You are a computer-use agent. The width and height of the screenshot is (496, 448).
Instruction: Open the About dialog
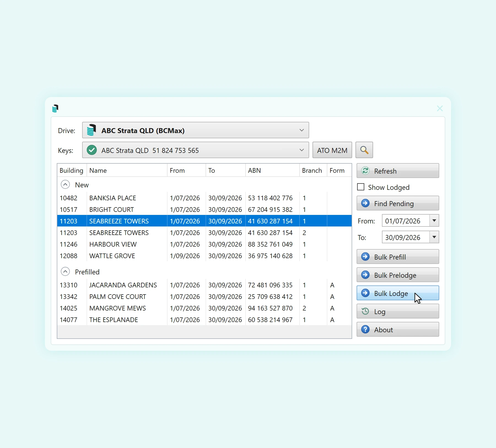coord(398,330)
